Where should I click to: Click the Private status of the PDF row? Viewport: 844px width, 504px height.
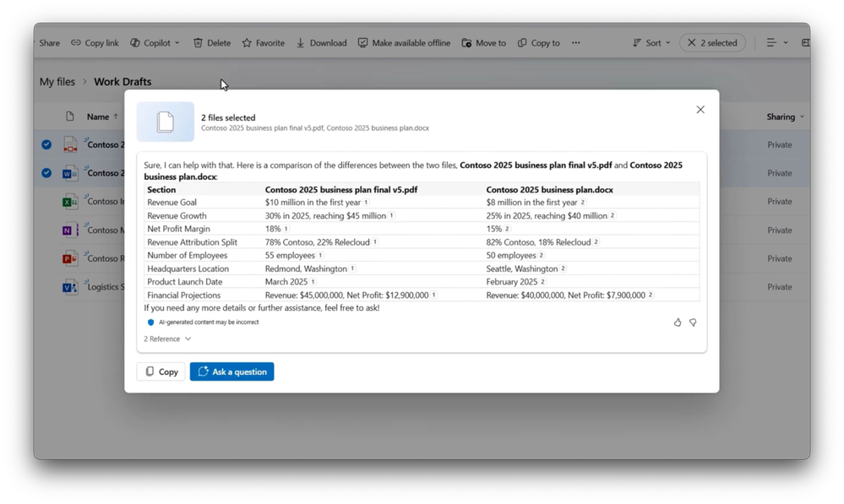780,144
